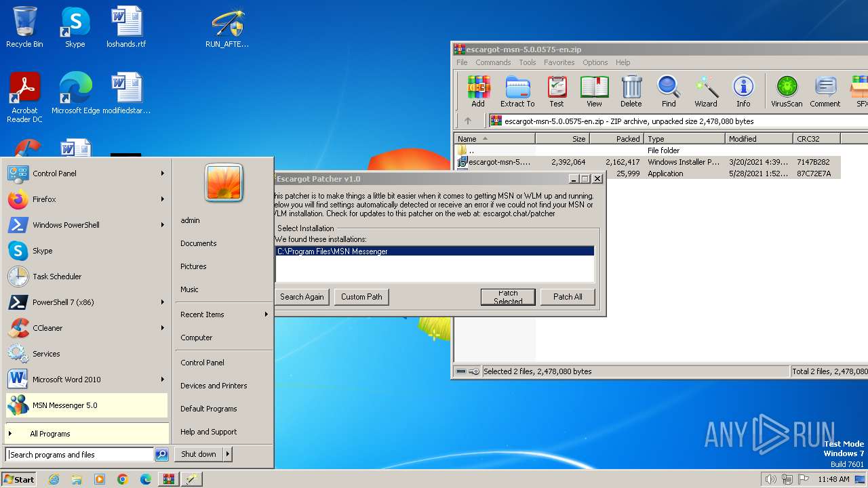Sort WinRAR list by Modified column
868x488 pixels.
(x=759, y=139)
